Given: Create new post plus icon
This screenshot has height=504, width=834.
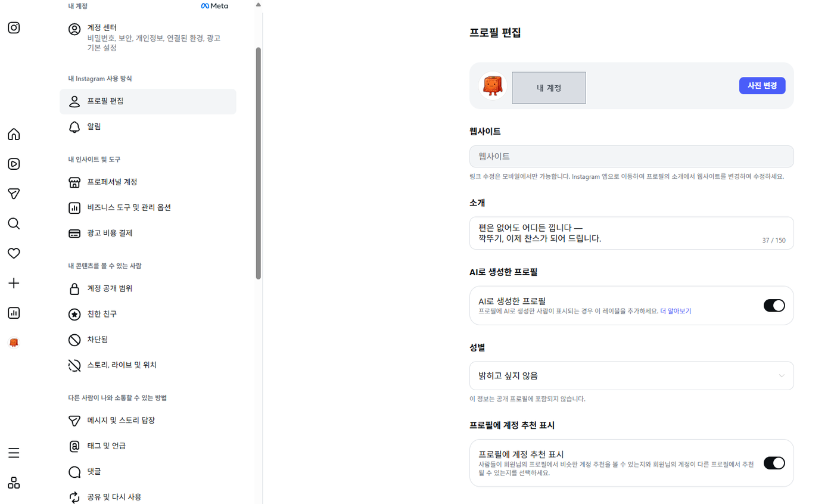Looking at the screenshot, I should [x=14, y=283].
